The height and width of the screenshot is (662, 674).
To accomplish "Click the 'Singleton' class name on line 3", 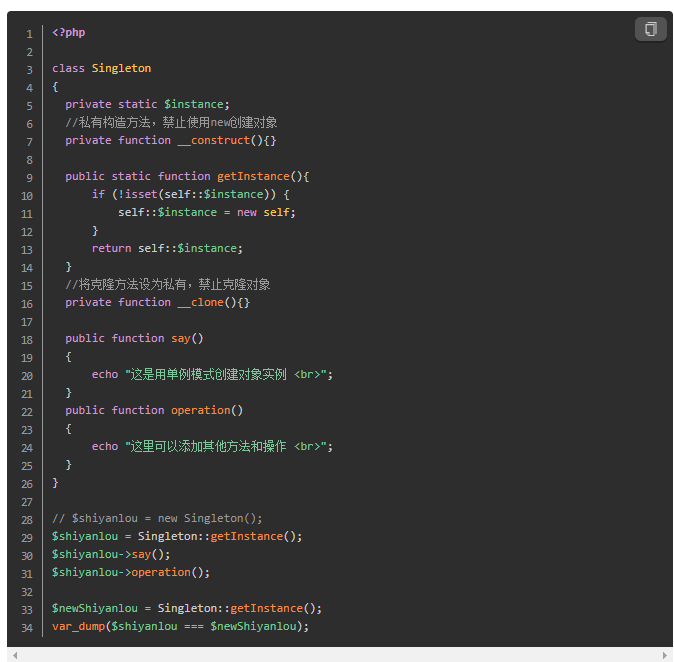I will click(121, 68).
